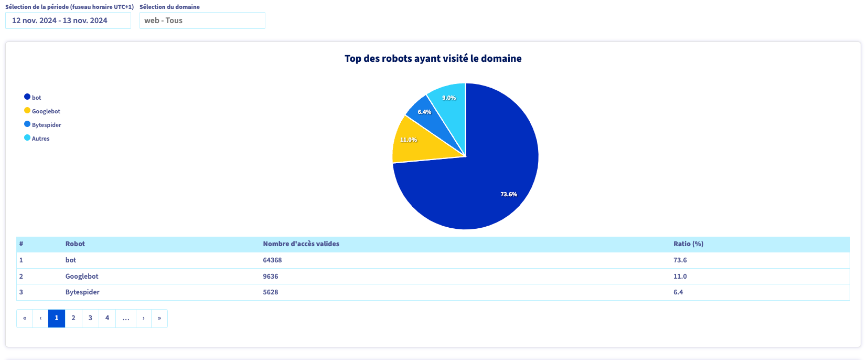Image resolution: width=868 pixels, height=360 pixels.
Task: Click the Robot column header
Action: point(75,244)
